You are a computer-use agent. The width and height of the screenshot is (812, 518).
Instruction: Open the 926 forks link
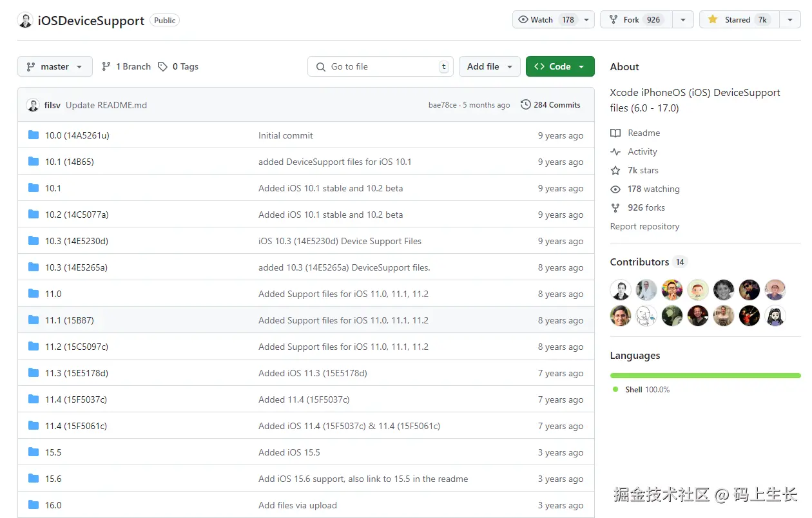pos(638,207)
